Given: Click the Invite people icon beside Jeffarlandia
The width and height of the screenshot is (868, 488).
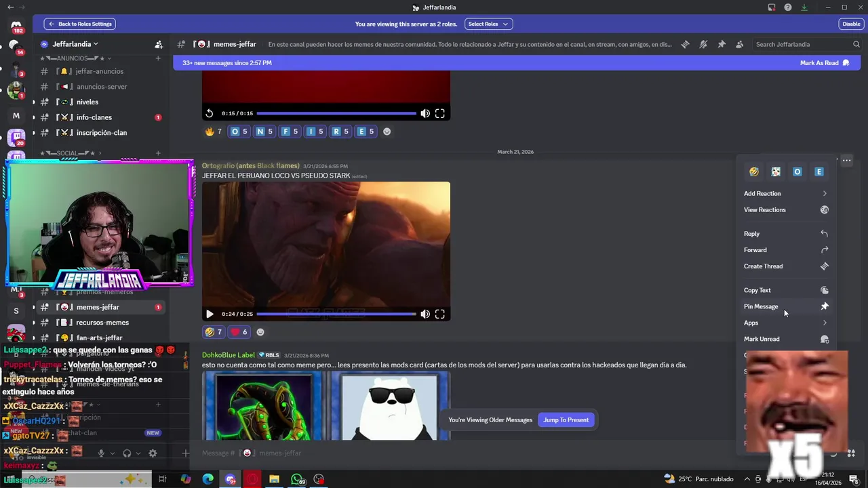Looking at the screenshot, I should tap(159, 44).
